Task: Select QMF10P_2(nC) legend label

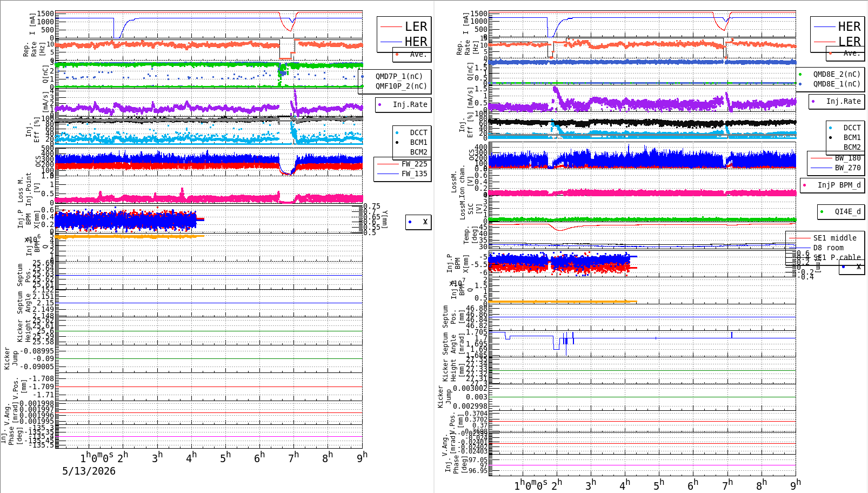Action: (x=401, y=86)
